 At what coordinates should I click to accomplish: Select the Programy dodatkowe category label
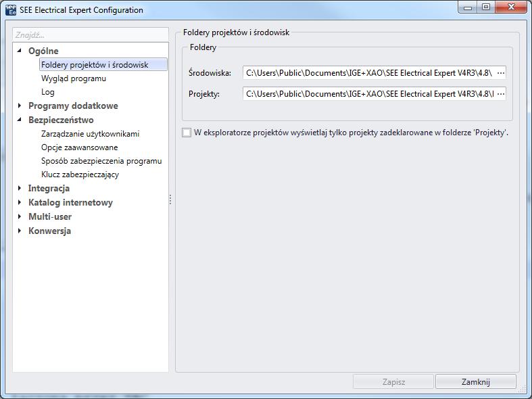[x=73, y=106]
